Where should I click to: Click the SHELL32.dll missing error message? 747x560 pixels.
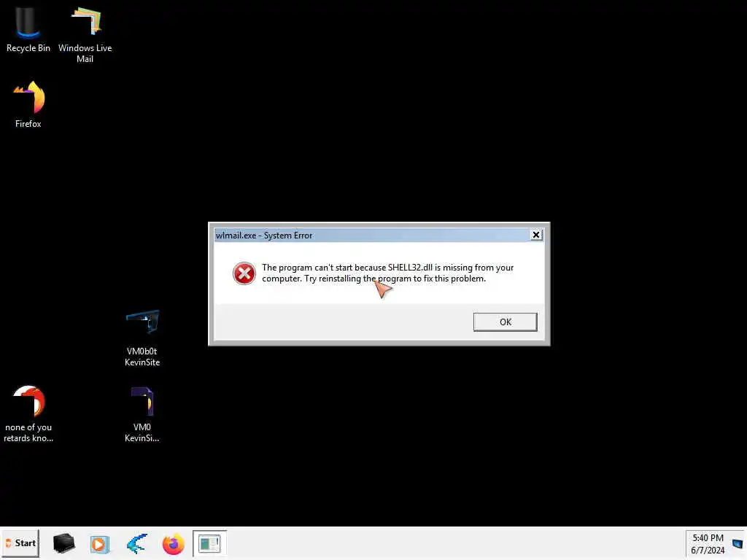click(388, 273)
